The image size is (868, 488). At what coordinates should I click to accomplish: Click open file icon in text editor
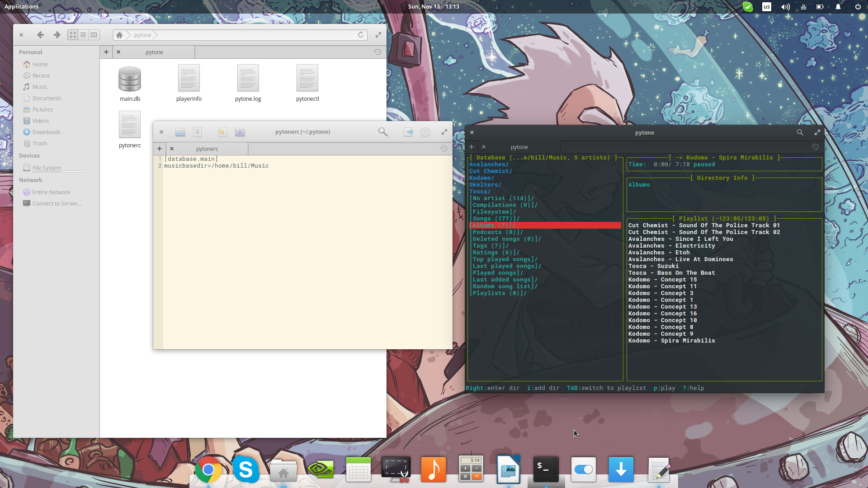click(180, 132)
